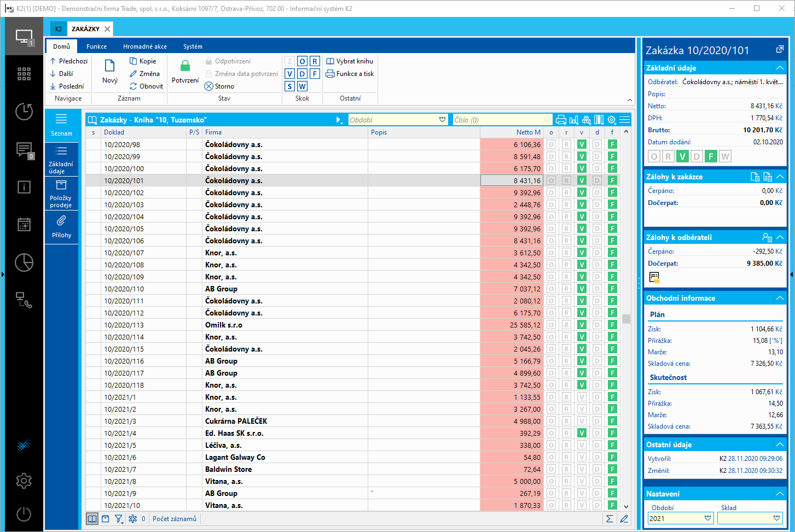795x532 pixels.
Task: Open the Sklad dropdown under Nastavení
Action: tap(776, 518)
